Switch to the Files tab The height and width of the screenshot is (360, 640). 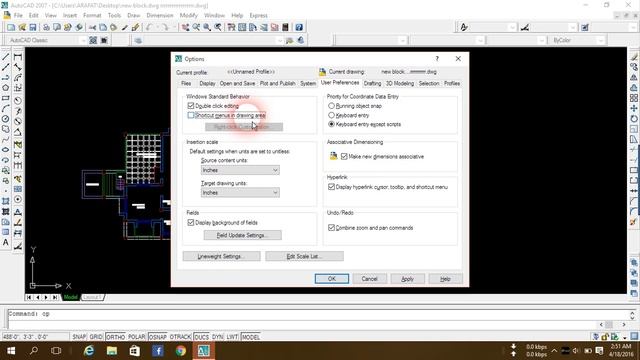(x=186, y=83)
